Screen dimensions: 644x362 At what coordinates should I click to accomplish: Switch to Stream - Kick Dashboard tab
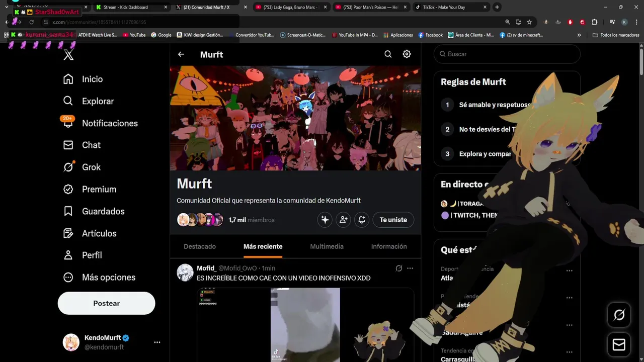click(x=131, y=7)
